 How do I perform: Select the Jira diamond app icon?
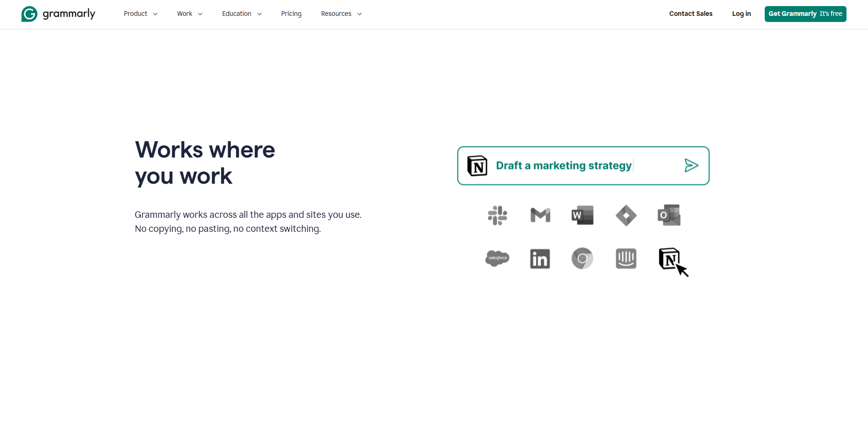[x=626, y=215]
